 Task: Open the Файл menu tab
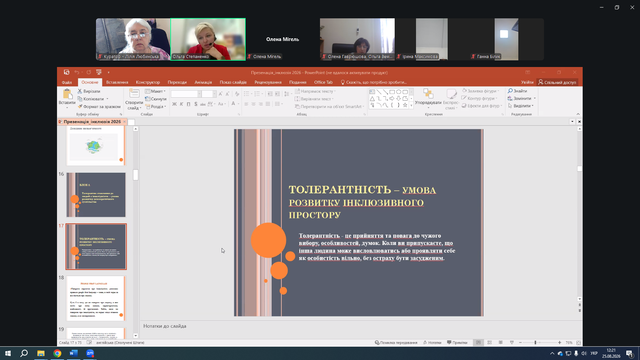click(x=67, y=82)
